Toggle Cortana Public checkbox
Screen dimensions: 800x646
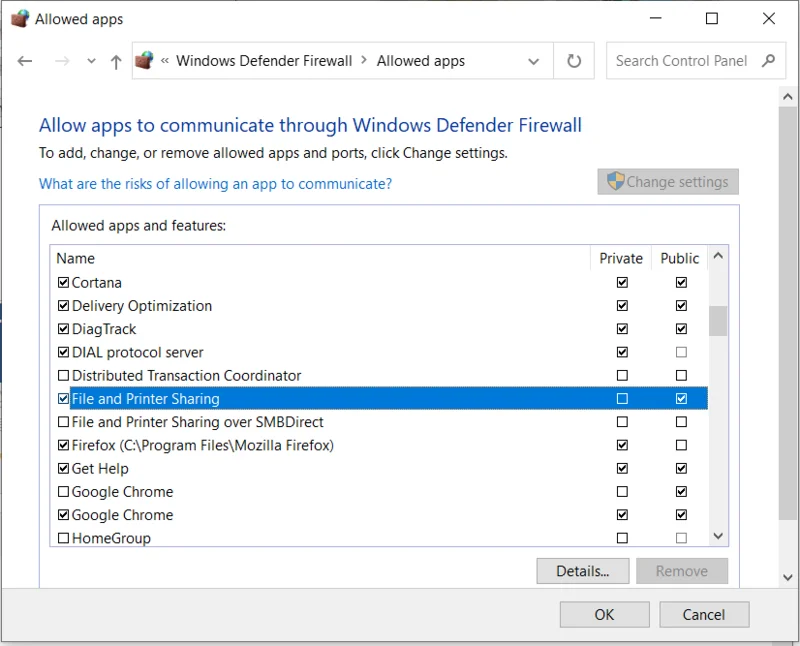(x=681, y=282)
